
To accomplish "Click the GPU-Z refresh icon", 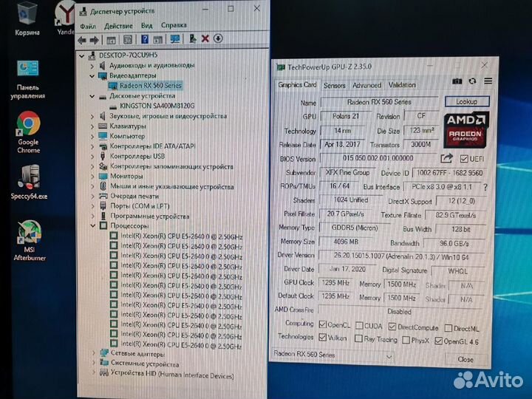I will (x=472, y=81).
